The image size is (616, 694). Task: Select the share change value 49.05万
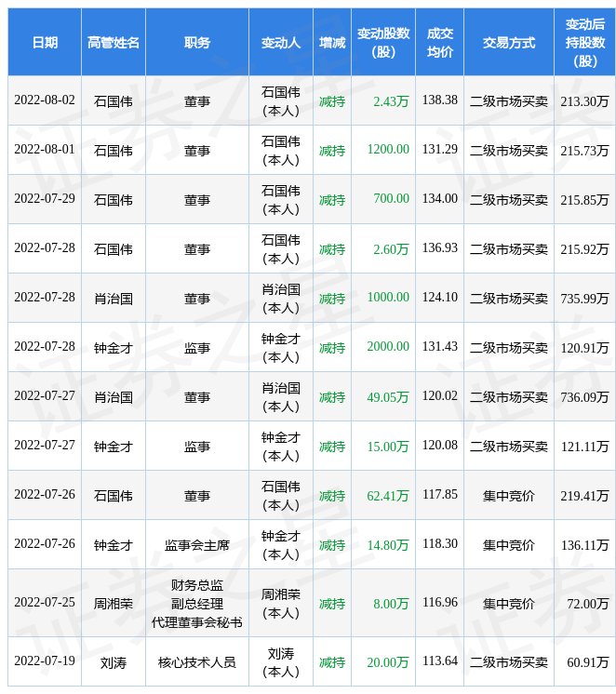click(388, 397)
